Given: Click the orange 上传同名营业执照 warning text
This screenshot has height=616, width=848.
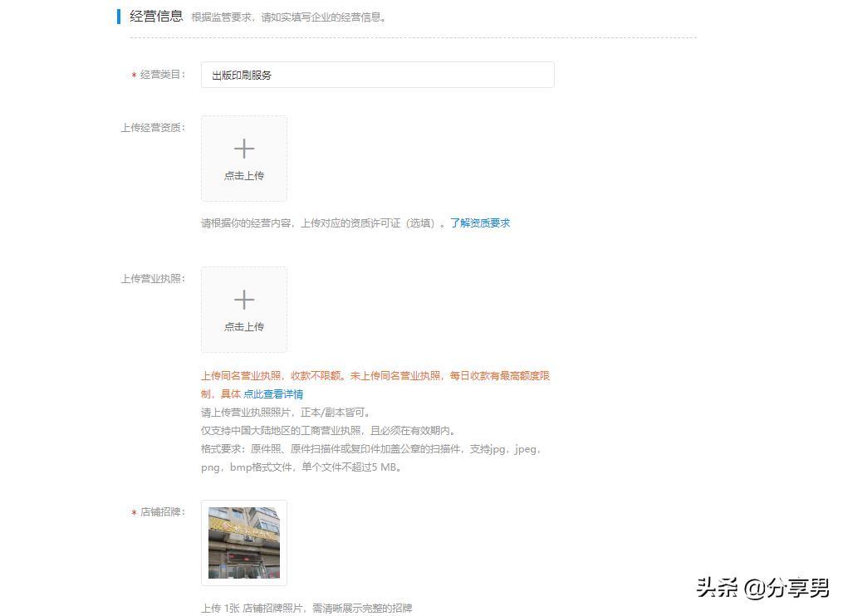Looking at the screenshot, I should click(x=375, y=384).
